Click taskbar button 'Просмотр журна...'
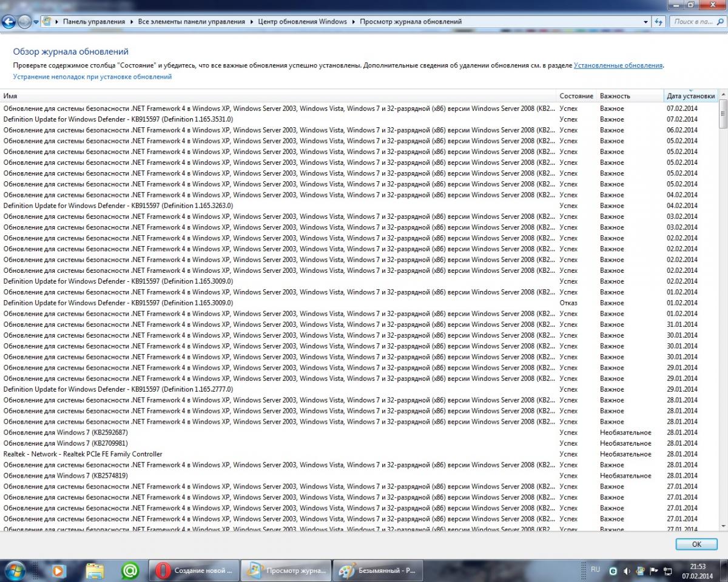 point(286,570)
